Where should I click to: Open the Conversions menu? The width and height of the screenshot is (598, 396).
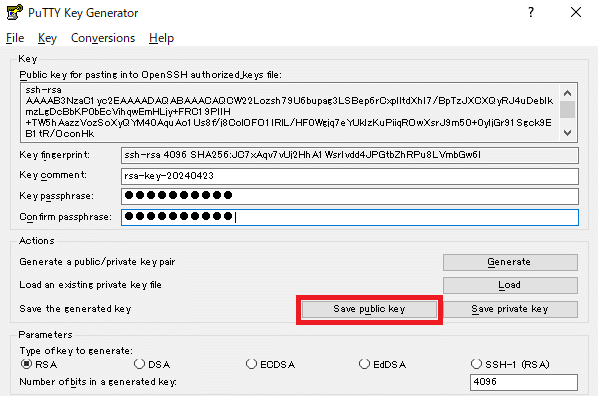click(103, 38)
